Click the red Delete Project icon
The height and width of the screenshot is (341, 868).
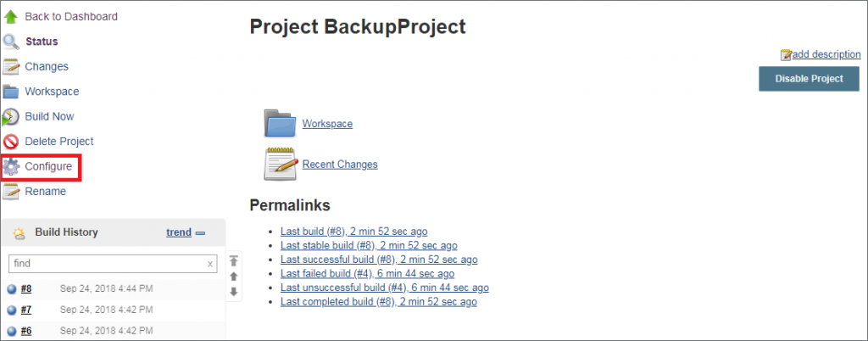pos(11,142)
